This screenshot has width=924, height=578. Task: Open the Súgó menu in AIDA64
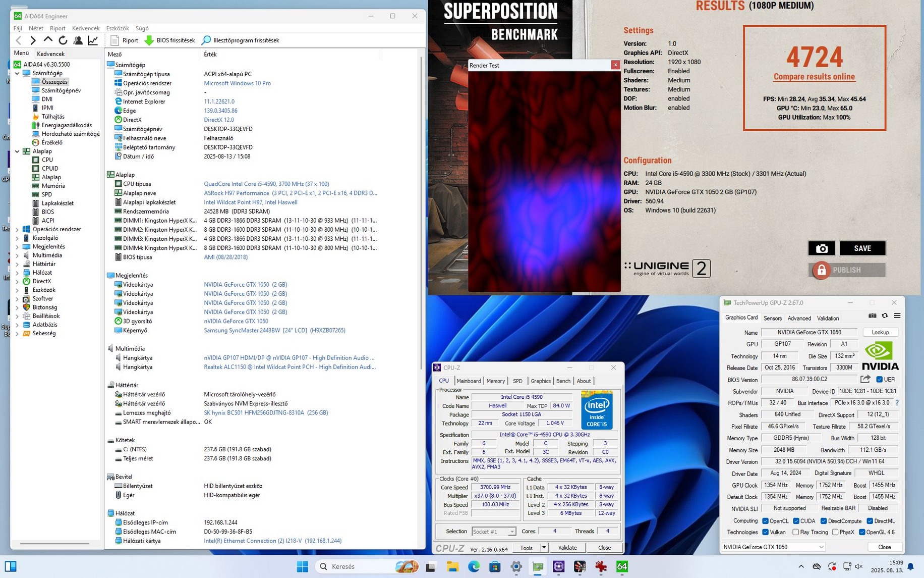142,28
